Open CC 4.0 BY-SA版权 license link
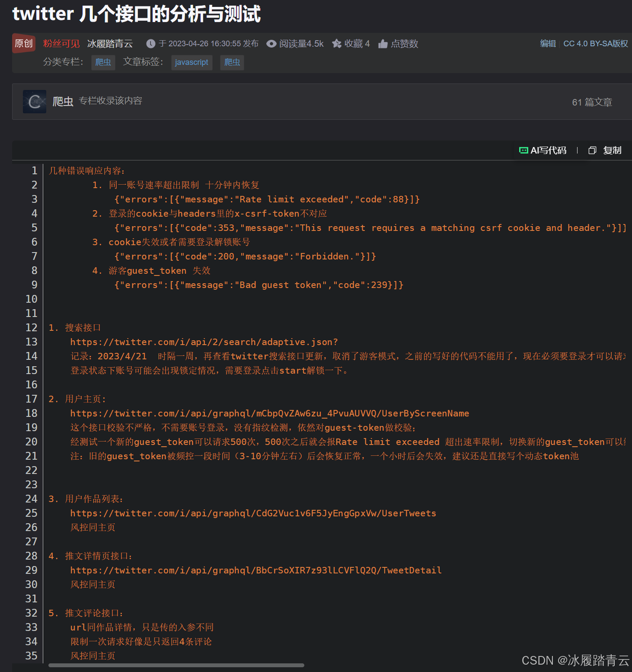 coord(596,44)
